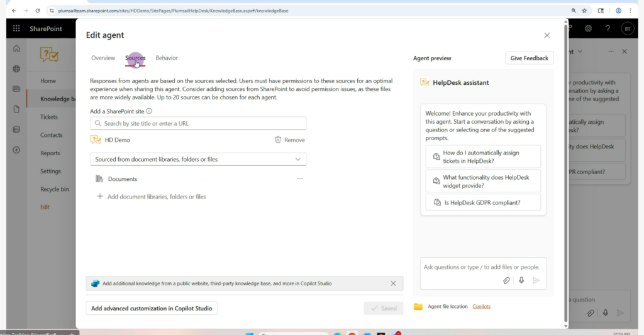
Task: Click the HelpDesk site logo icon
Action: click(49, 55)
